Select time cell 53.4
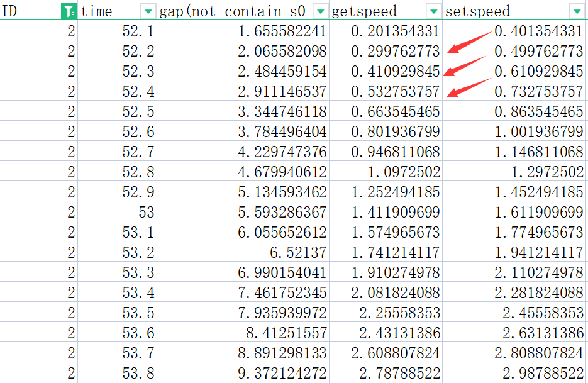588x383 pixels. pos(117,292)
